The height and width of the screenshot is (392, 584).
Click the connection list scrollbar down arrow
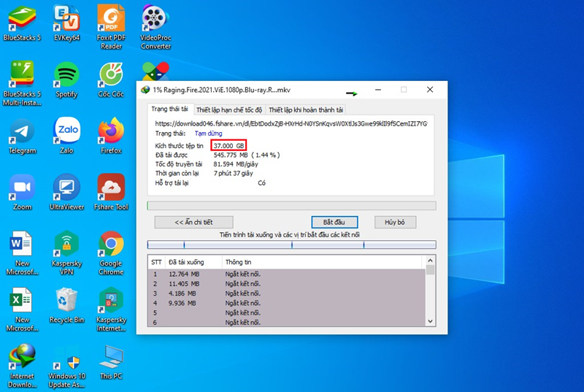pos(430,321)
